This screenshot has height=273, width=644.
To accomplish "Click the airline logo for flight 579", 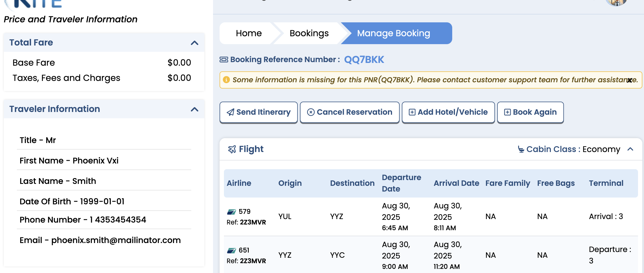I will point(232,212).
